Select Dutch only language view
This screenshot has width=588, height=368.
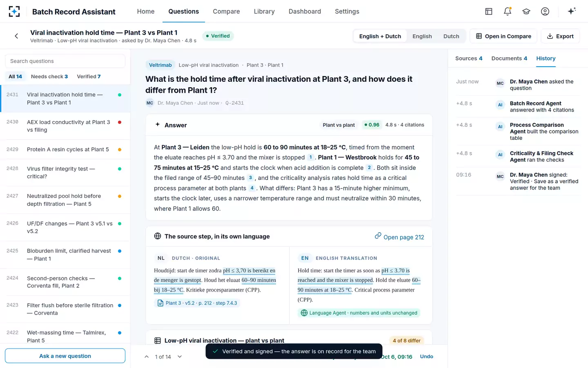click(x=451, y=36)
